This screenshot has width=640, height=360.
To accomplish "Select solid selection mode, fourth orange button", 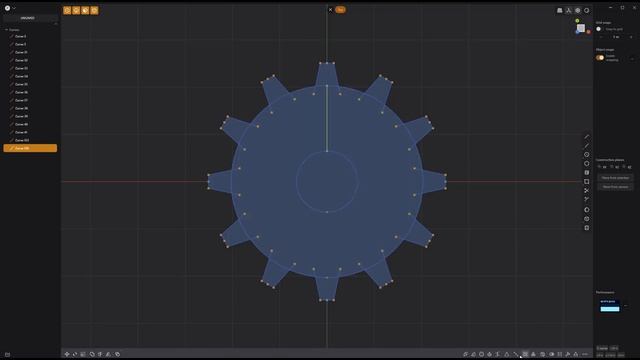I will pyautogui.click(x=94, y=10).
